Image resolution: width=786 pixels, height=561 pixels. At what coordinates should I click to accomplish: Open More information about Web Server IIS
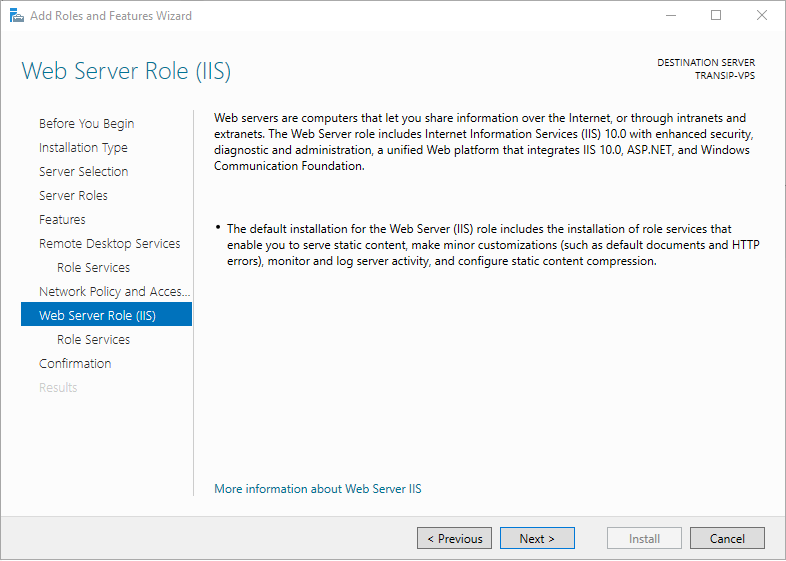318,489
